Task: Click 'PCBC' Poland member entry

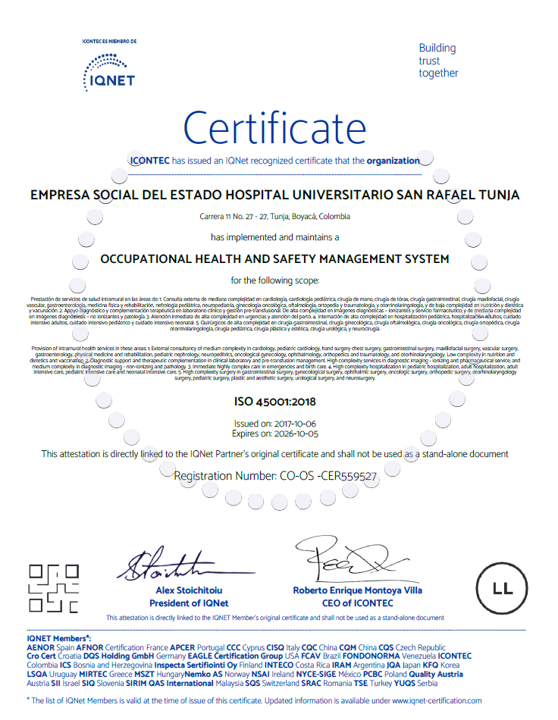Action: click(385, 674)
